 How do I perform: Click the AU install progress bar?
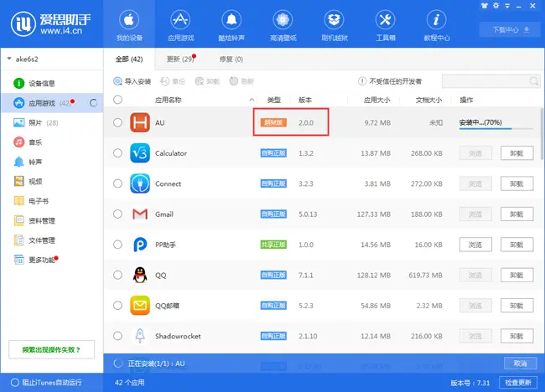[x=496, y=128]
